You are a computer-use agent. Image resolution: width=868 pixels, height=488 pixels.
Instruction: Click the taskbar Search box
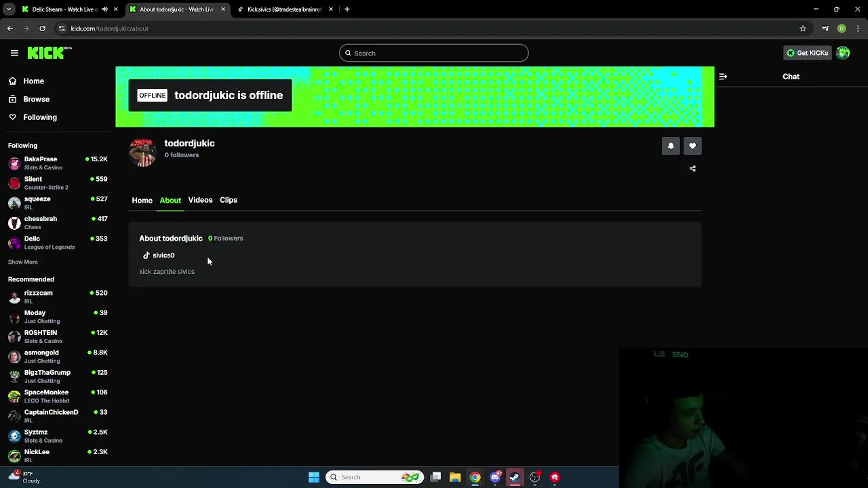click(375, 477)
